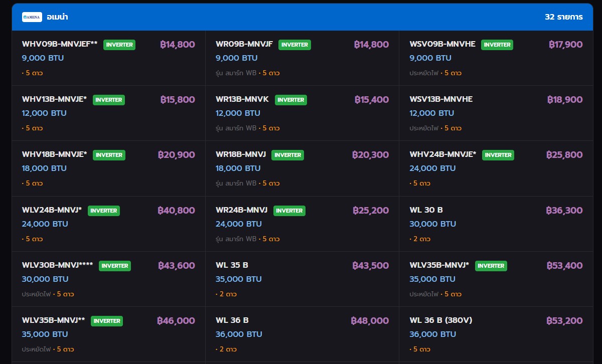The image size is (602, 364).
Task: Click the INVERTER badge on WR18B-MNVJ
Action: pyautogui.click(x=288, y=155)
